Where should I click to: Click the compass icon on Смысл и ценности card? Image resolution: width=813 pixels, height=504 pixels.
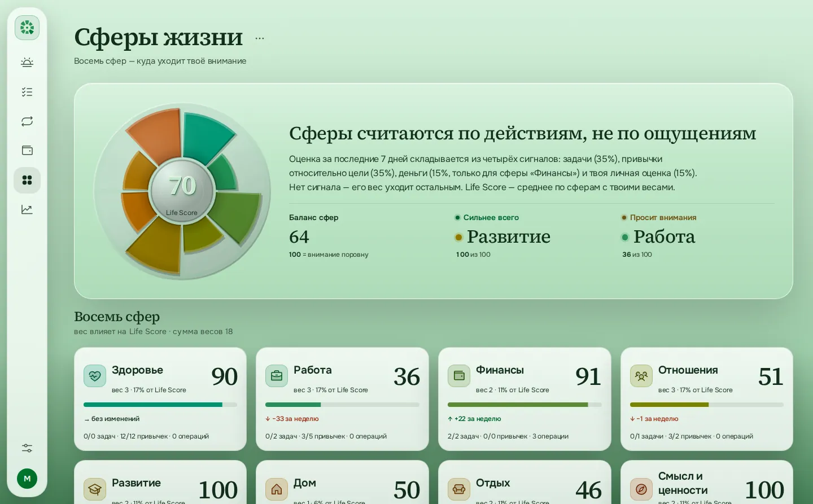click(641, 489)
